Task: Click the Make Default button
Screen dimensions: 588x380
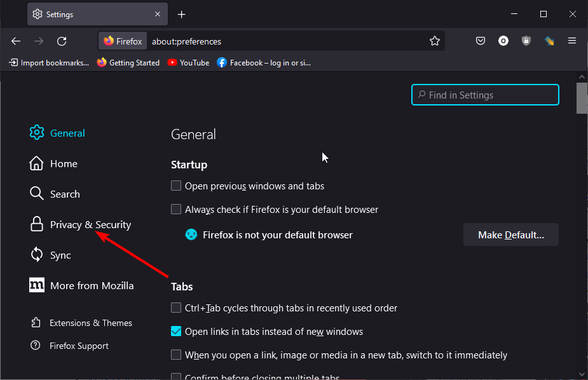Action: pyautogui.click(x=510, y=234)
